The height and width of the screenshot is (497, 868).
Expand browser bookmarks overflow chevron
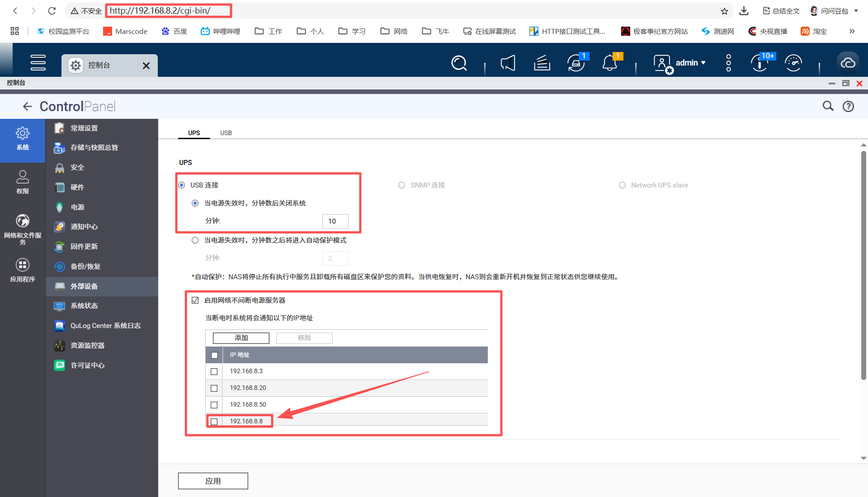coord(852,31)
